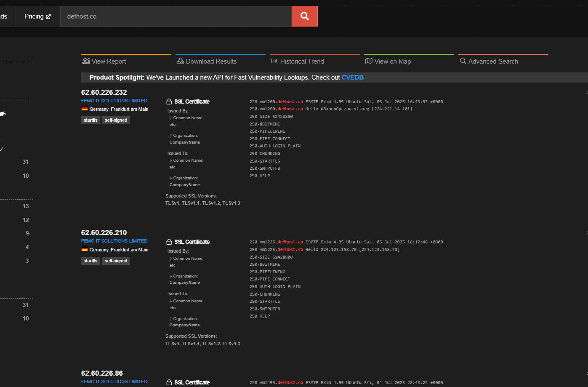The height and width of the screenshot is (387, 588).
Task: Click the Download Results download icon
Action: (179, 61)
